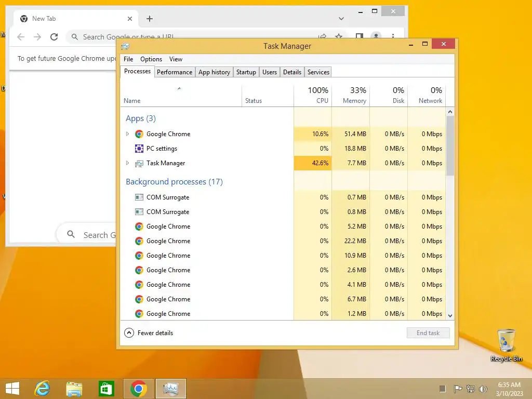Switch to the Details tab
The image size is (532, 399).
(292, 72)
